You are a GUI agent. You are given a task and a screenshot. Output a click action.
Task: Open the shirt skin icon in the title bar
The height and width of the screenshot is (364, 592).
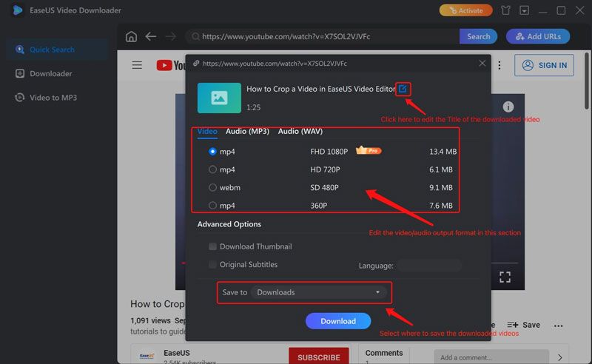pos(505,10)
